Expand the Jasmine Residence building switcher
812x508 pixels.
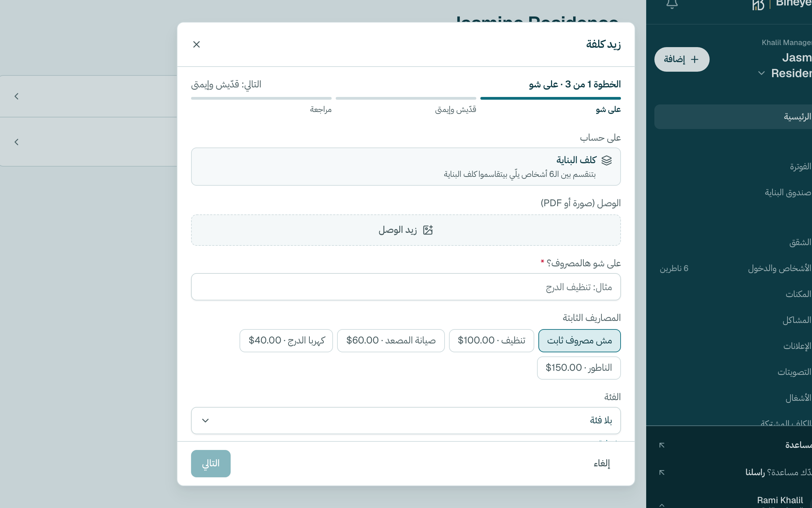761,73
